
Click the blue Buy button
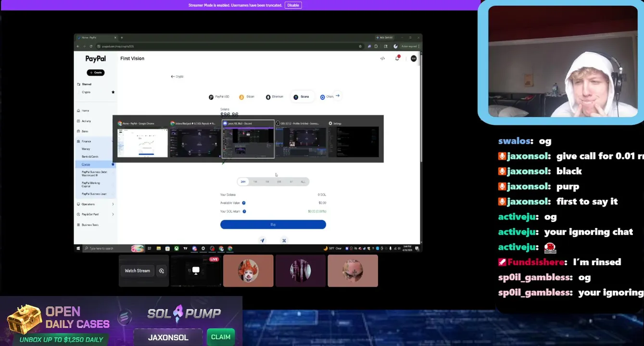click(x=273, y=224)
